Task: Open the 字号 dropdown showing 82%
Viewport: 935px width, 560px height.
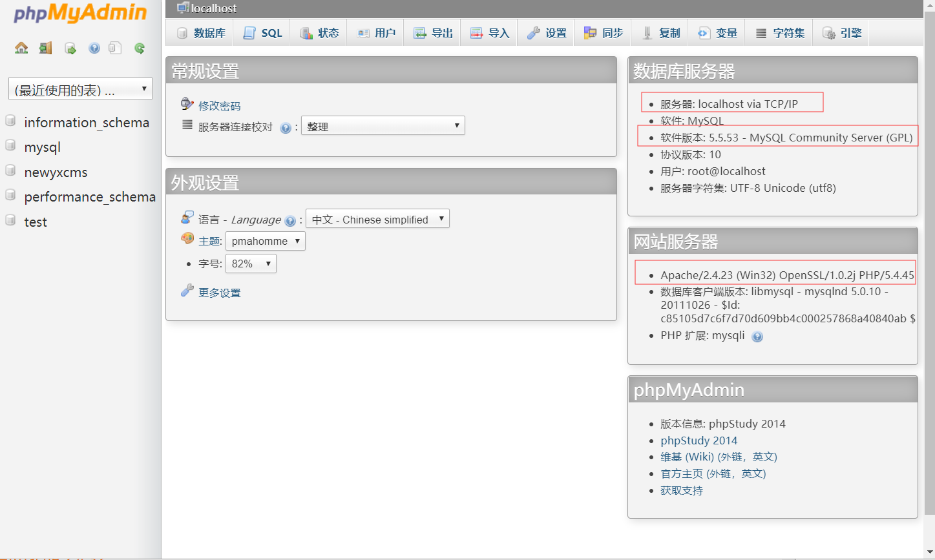Action: [251, 264]
